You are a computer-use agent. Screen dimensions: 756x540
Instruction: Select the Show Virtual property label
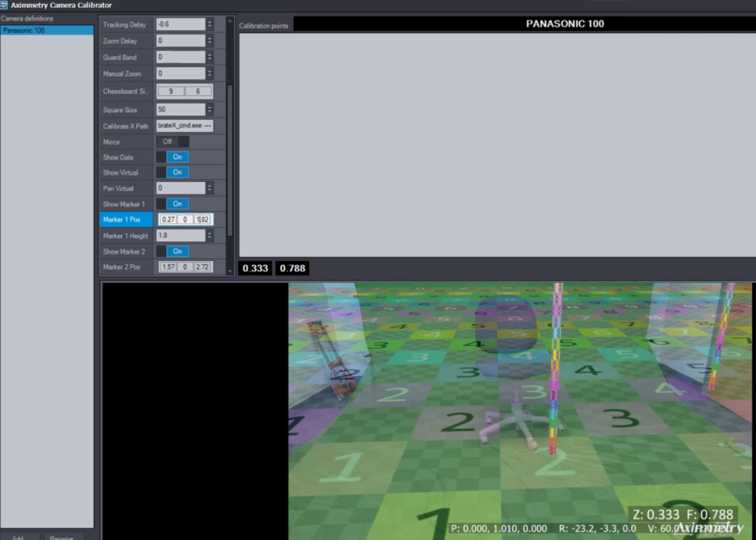tap(120, 173)
